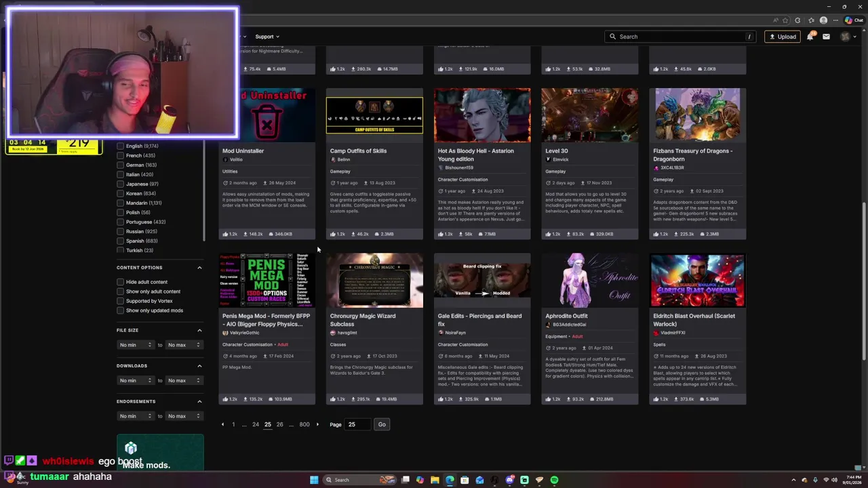Click the Upload button

pyautogui.click(x=783, y=37)
